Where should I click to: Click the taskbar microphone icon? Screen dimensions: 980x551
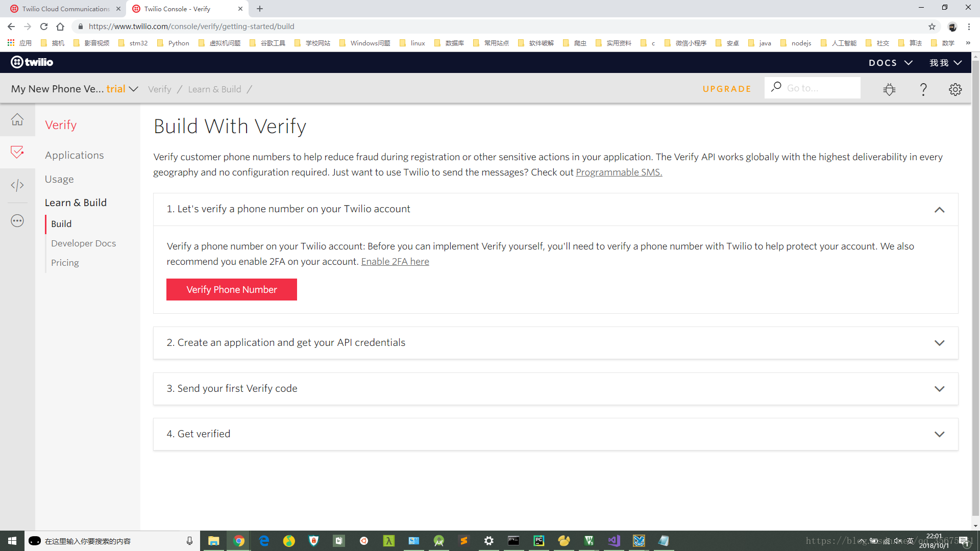click(189, 541)
